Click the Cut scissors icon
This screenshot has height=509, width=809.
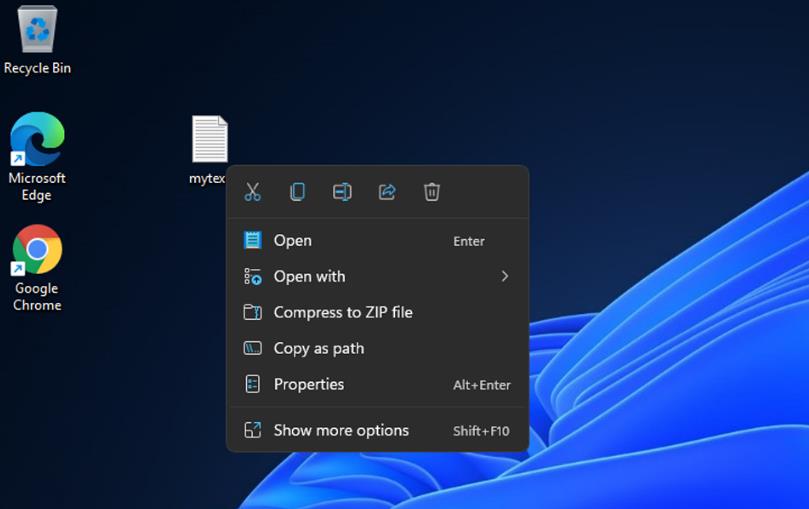tap(252, 192)
